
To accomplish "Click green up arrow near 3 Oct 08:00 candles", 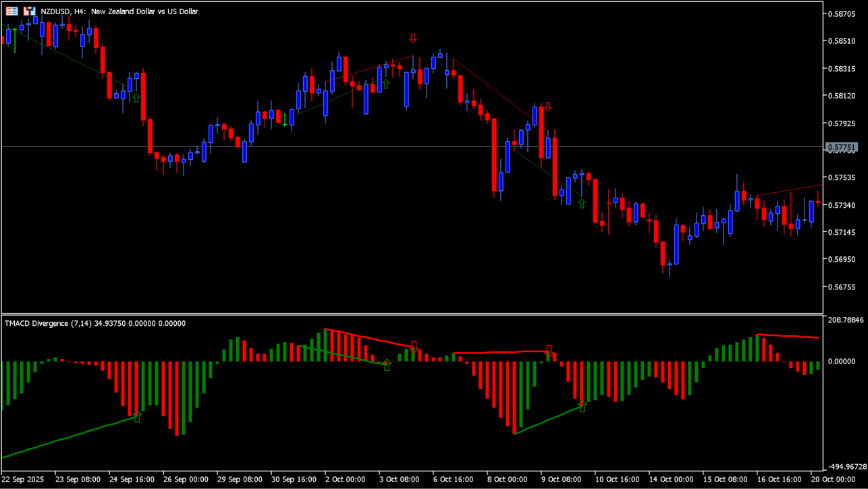I will (x=386, y=84).
